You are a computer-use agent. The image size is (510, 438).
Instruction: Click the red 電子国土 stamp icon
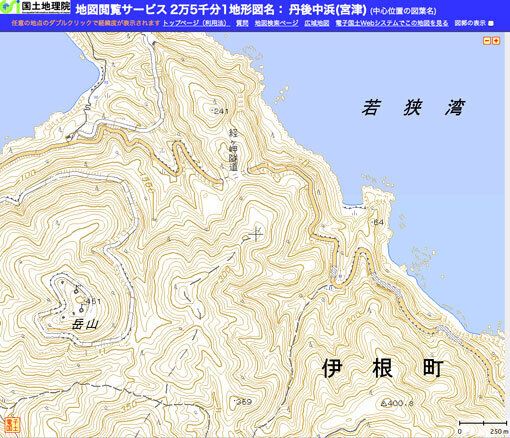(12, 425)
